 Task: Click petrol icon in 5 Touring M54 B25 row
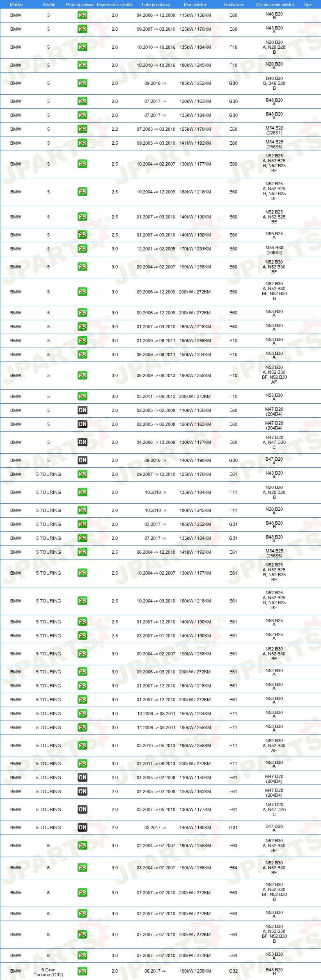(83, 552)
